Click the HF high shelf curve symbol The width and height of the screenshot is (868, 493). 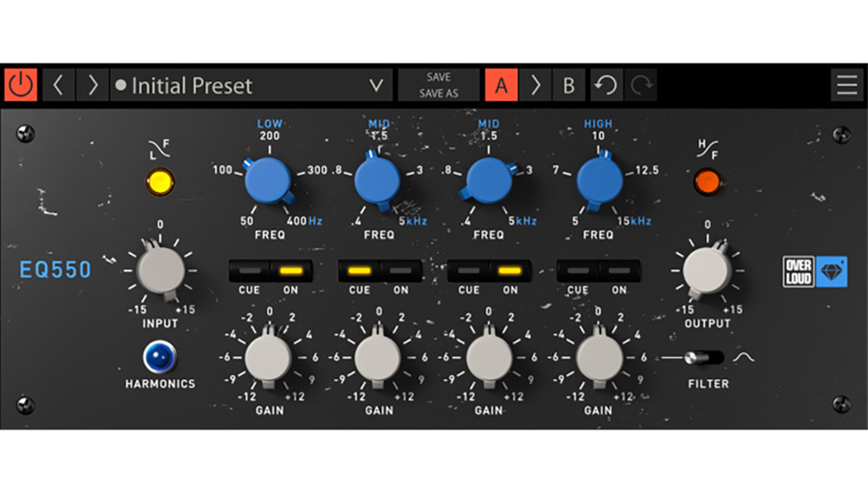pos(708,150)
